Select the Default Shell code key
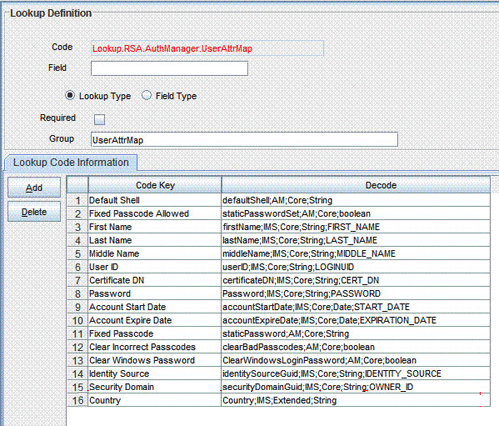 click(x=155, y=200)
